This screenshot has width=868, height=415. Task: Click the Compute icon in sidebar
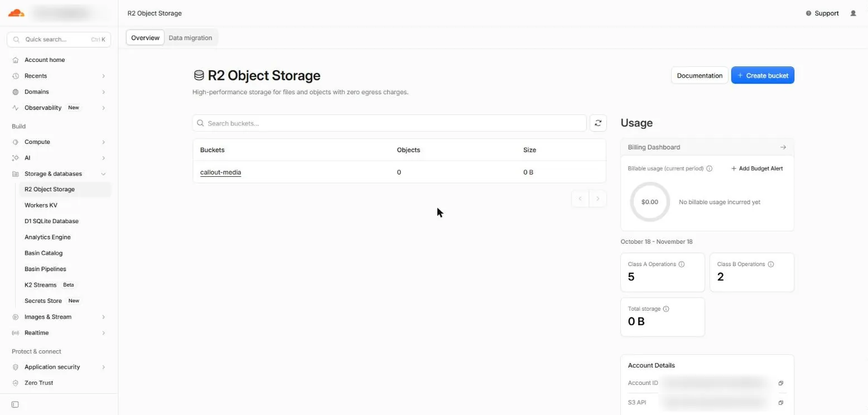pyautogui.click(x=16, y=142)
